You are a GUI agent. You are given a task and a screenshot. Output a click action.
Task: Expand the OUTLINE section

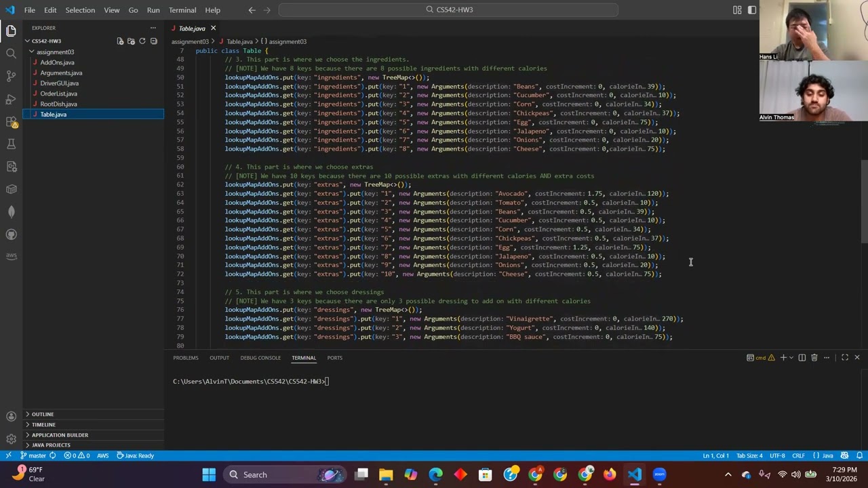pos(42,414)
